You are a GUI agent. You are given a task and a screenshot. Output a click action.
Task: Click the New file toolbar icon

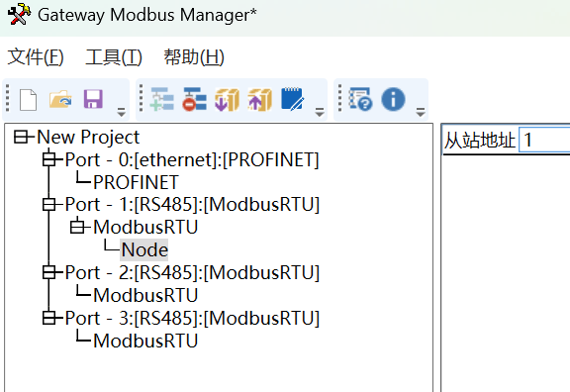pos(29,100)
